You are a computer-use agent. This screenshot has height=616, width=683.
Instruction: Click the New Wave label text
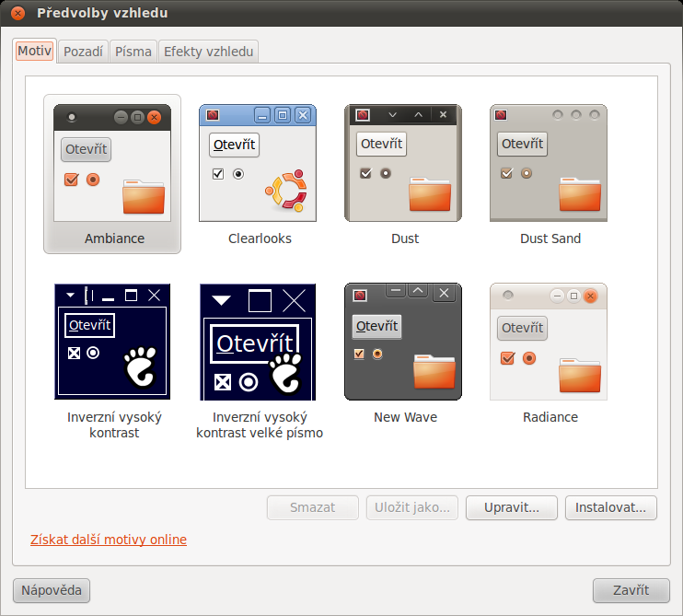coord(406,417)
